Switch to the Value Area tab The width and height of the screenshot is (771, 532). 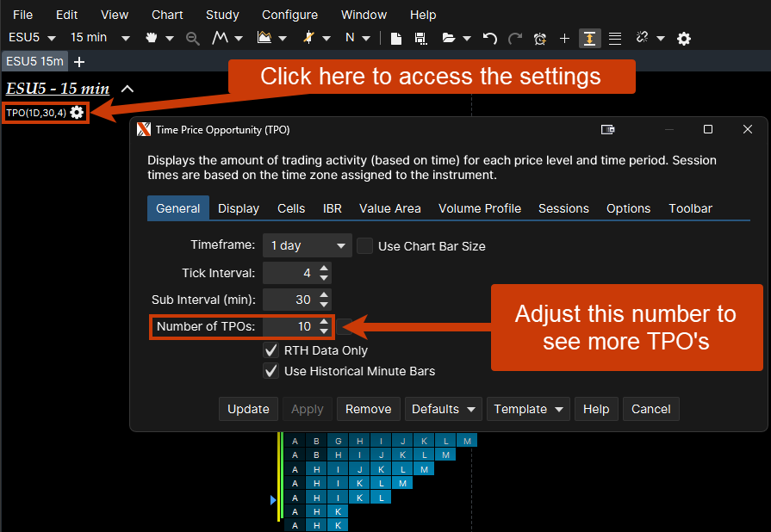click(389, 208)
